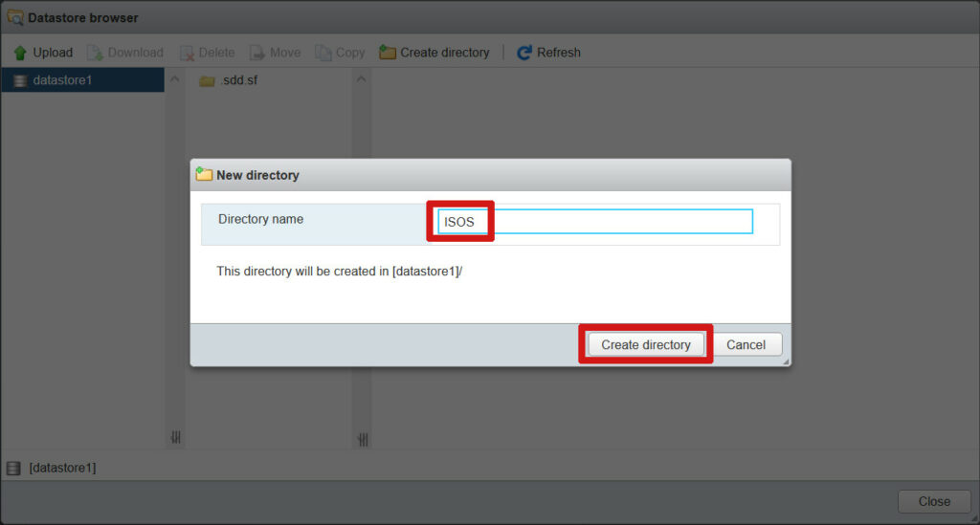Focus the Directory name input field
The height and width of the screenshot is (525, 980).
(595, 222)
